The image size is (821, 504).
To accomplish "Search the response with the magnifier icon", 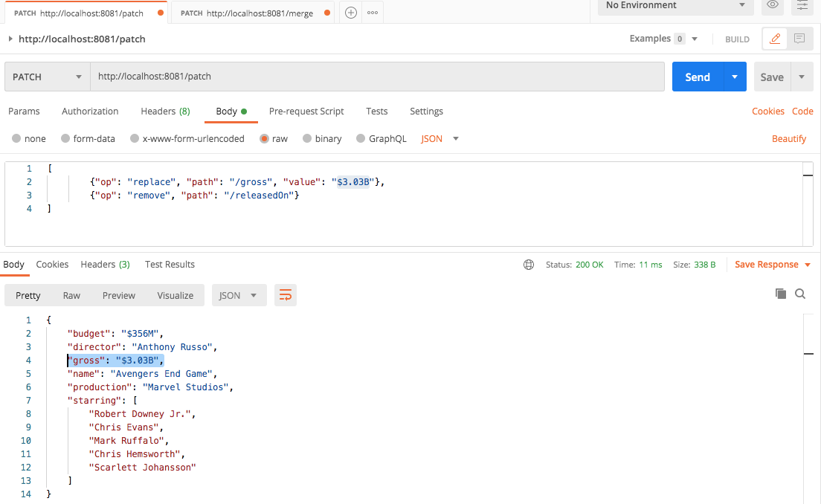I will pos(800,294).
